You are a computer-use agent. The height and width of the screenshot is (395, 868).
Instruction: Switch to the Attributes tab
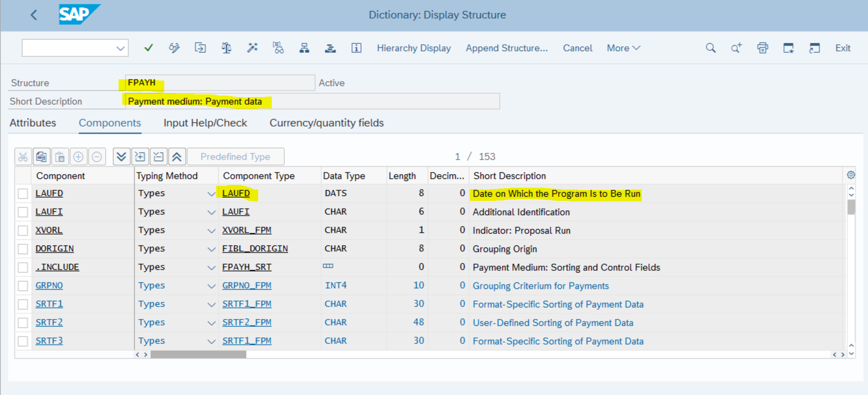tap(33, 123)
